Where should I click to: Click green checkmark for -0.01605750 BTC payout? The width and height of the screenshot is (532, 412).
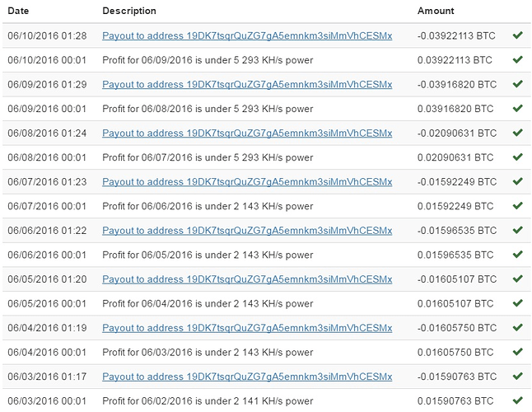click(x=517, y=327)
